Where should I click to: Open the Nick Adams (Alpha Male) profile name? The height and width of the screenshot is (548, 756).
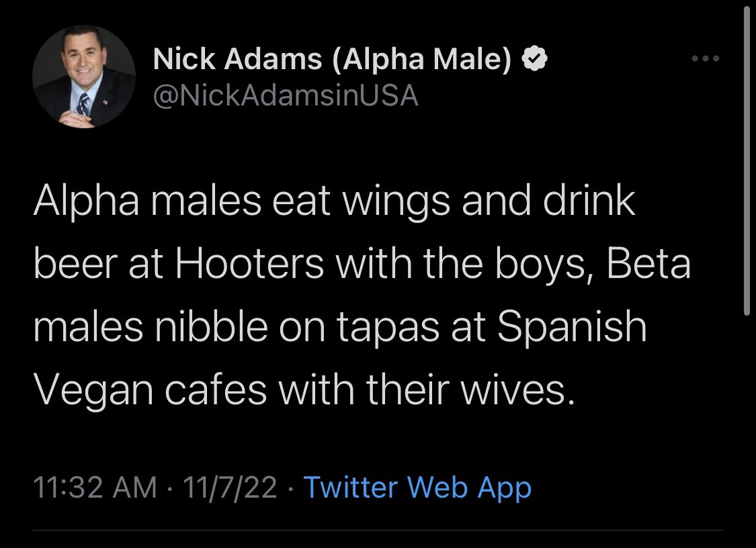pos(332,59)
